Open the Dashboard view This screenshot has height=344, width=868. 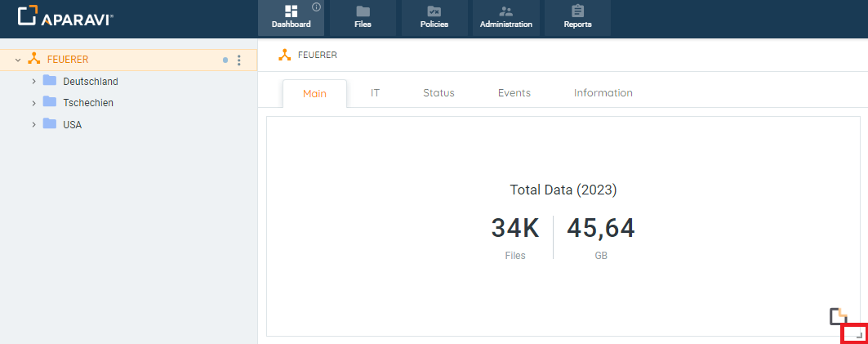(291, 17)
